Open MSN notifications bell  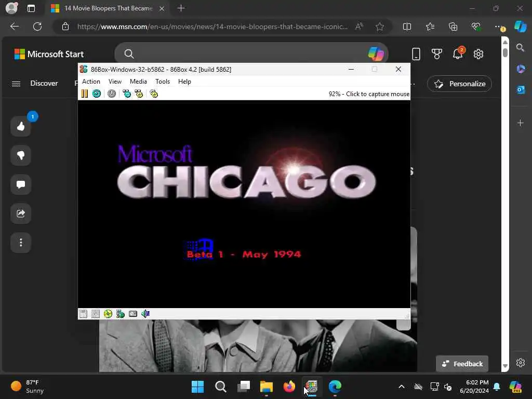458,54
